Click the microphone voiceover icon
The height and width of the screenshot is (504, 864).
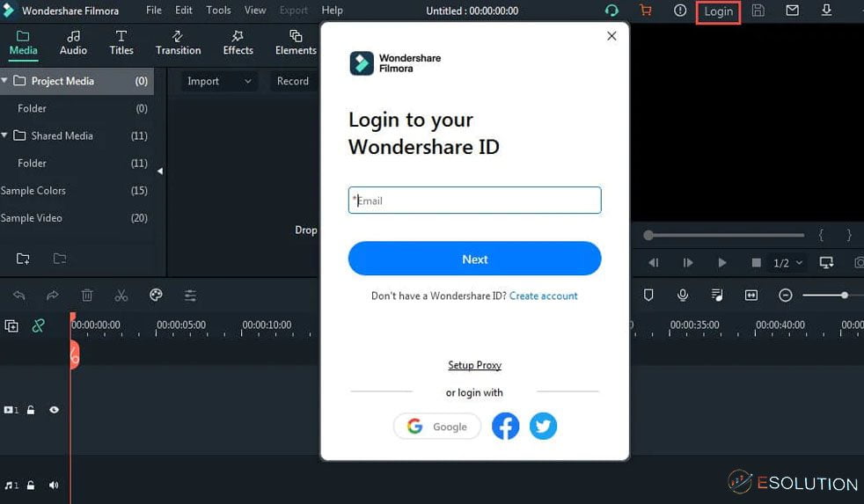pos(683,296)
